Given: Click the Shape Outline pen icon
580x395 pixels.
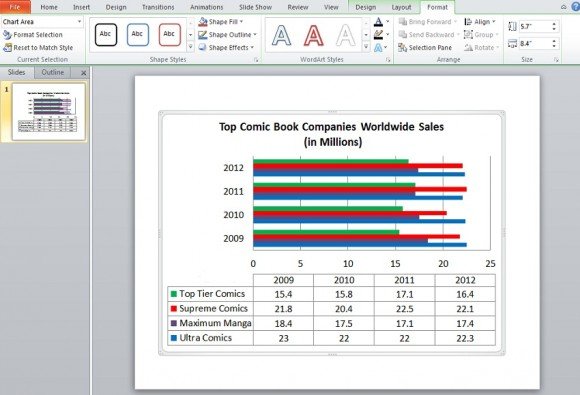Looking at the screenshot, I should [202, 35].
